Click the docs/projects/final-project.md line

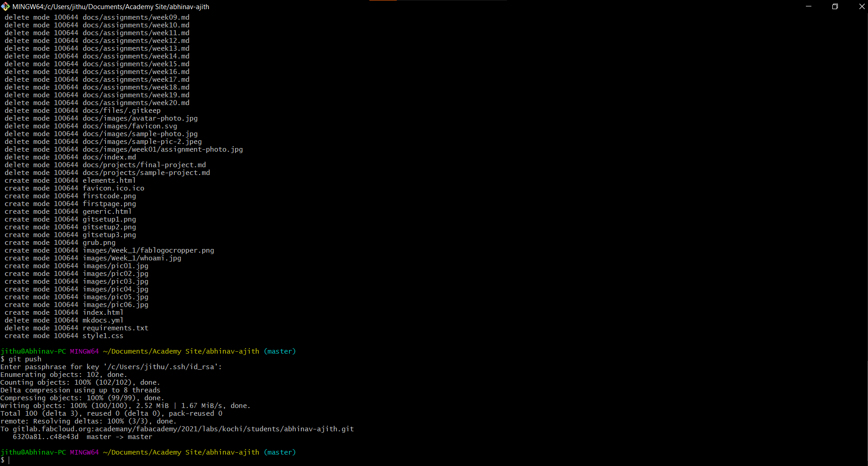click(105, 165)
